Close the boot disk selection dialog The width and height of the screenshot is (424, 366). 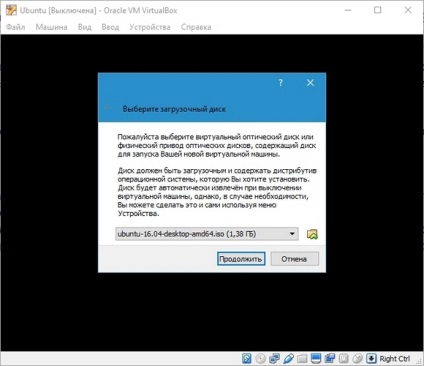coord(310,83)
